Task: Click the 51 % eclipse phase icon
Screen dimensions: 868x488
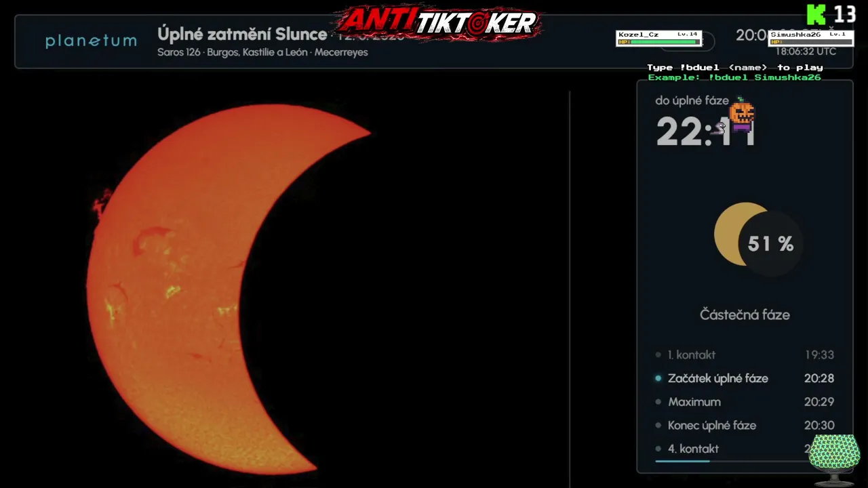Action: coord(759,239)
